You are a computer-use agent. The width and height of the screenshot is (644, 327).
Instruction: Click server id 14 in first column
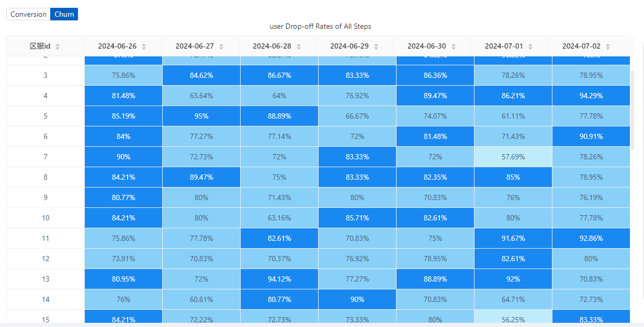[46, 299]
